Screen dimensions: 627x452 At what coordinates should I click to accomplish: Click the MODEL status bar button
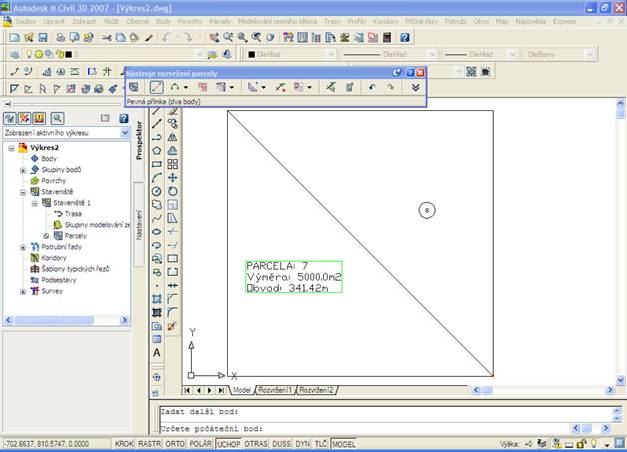pyautogui.click(x=343, y=444)
